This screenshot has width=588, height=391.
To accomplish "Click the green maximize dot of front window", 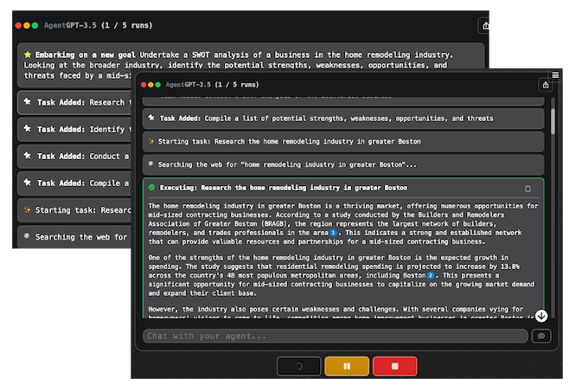I will [157, 85].
